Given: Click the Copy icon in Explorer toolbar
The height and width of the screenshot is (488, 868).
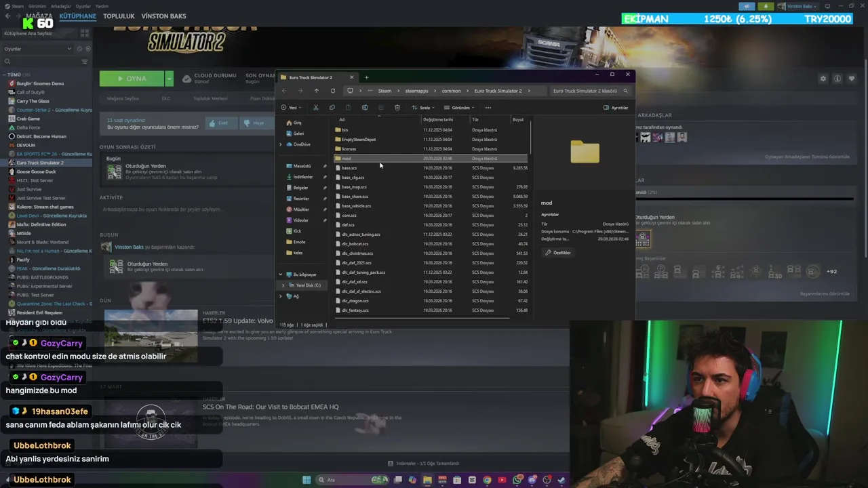Looking at the screenshot, I should [x=332, y=108].
